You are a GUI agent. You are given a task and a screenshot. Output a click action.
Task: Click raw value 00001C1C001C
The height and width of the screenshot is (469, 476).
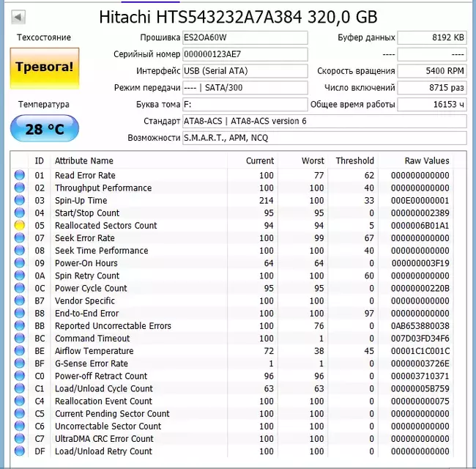pyautogui.click(x=420, y=351)
